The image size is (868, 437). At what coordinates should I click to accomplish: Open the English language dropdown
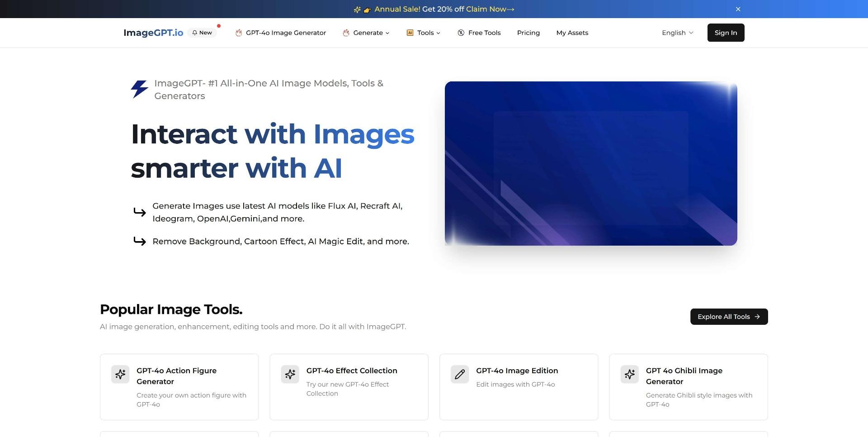click(x=678, y=33)
